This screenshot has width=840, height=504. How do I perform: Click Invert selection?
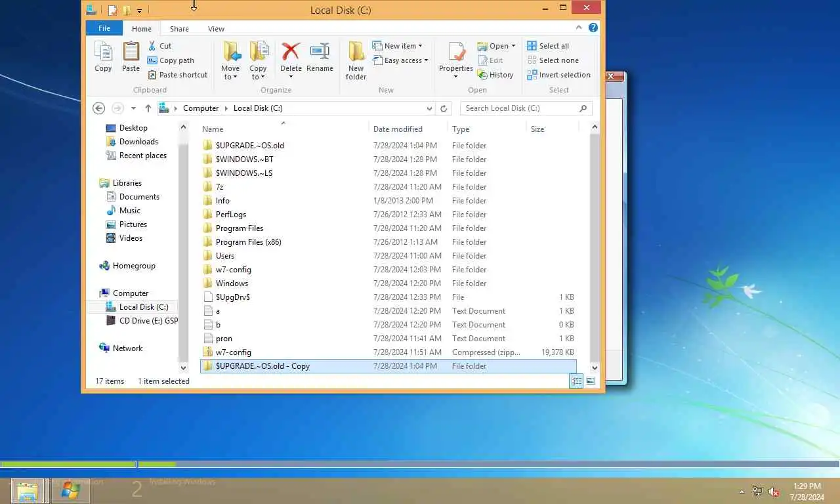(x=558, y=75)
